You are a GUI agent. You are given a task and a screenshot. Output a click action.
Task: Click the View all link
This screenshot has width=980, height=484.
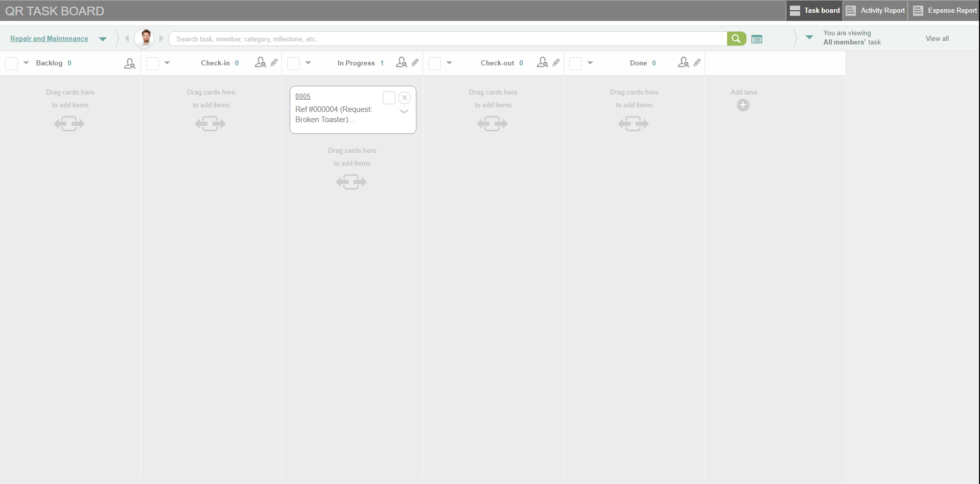click(x=937, y=38)
